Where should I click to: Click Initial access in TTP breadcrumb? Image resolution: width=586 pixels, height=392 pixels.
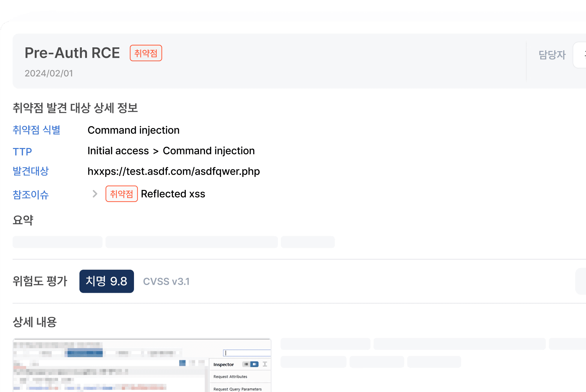pyautogui.click(x=118, y=151)
